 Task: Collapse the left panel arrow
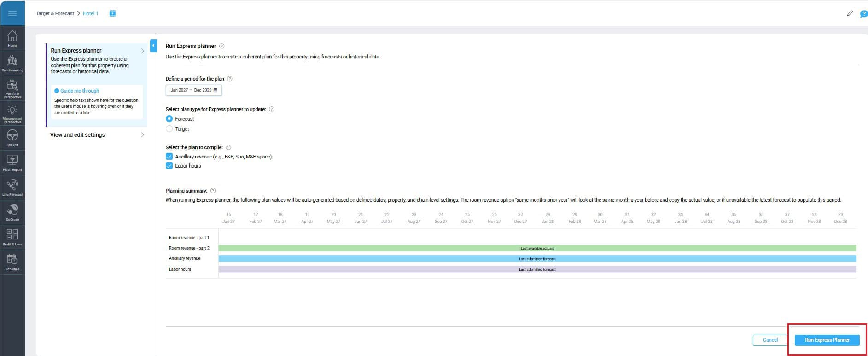pyautogui.click(x=153, y=46)
